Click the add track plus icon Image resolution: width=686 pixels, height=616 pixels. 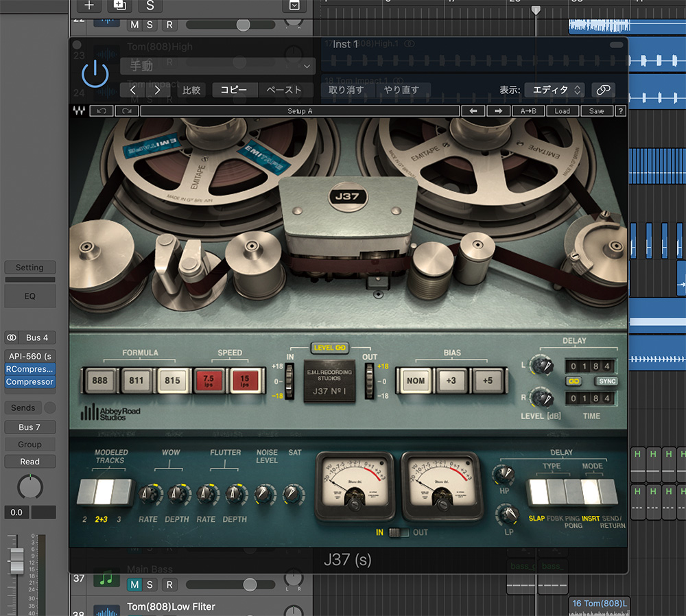point(89,5)
